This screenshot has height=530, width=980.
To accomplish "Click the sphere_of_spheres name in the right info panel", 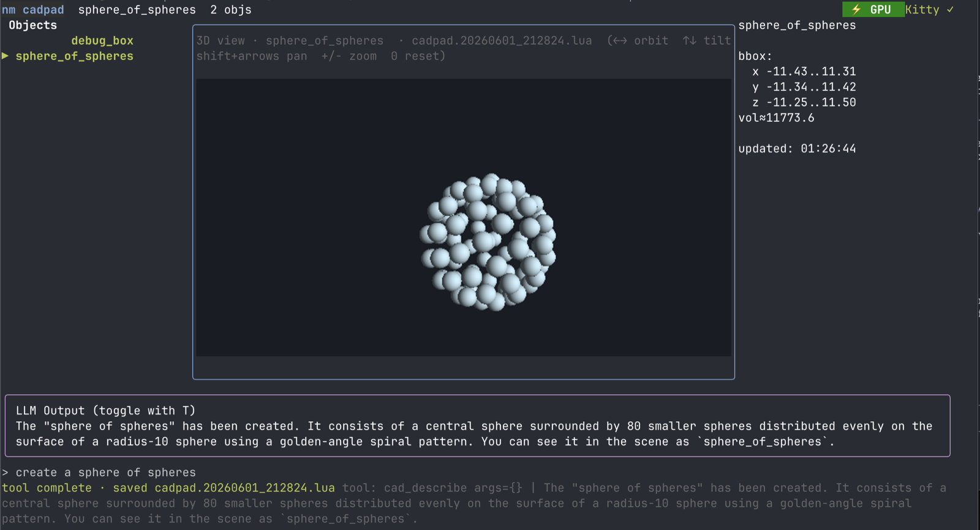I will tap(797, 25).
